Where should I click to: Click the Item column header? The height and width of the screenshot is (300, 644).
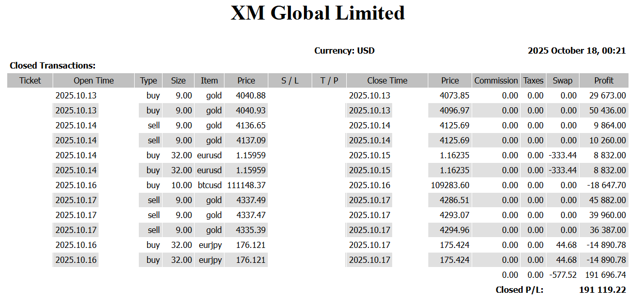point(209,80)
